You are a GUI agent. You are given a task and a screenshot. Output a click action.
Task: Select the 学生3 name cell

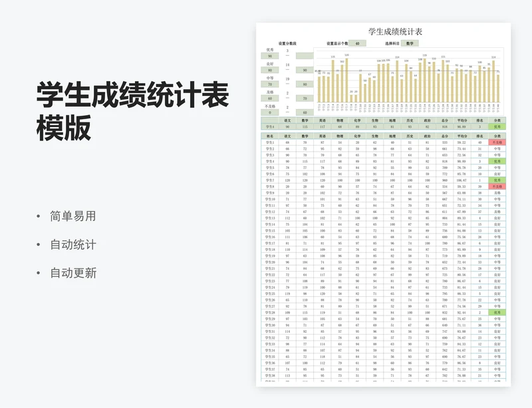click(270, 155)
